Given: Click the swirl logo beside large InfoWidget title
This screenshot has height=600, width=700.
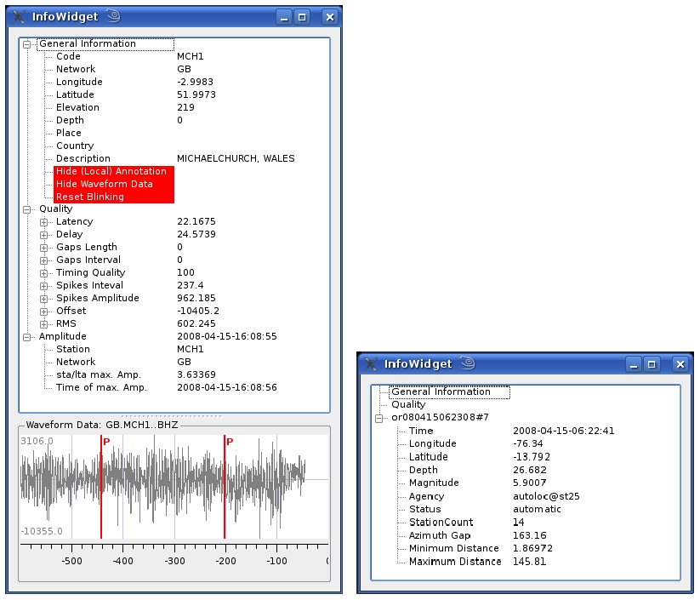Looking at the screenshot, I should click(113, 15).
